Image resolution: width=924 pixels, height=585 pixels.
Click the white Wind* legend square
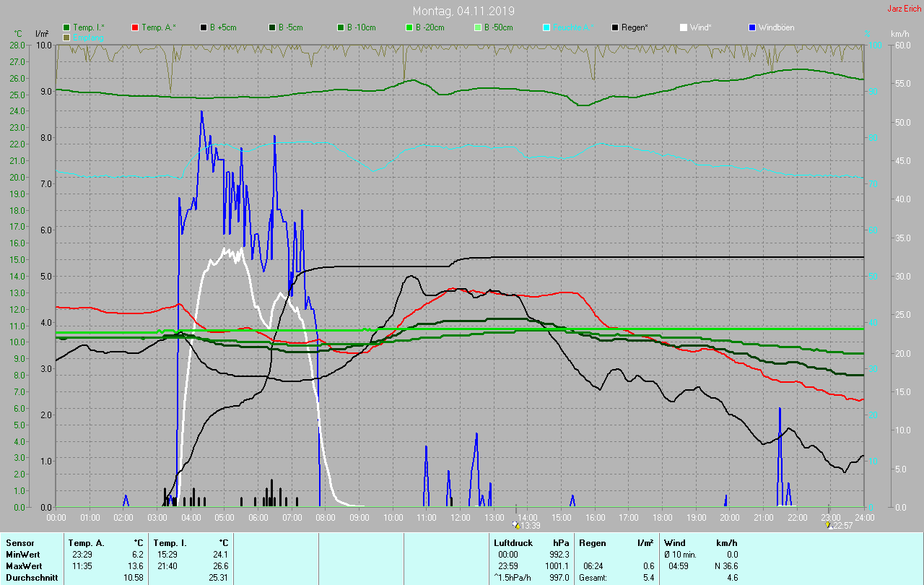[684, 27]
